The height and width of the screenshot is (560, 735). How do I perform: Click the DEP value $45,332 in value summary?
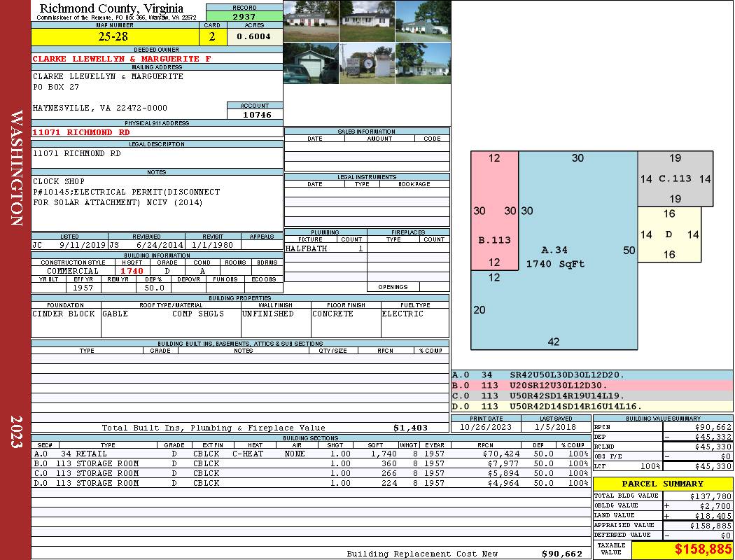coord(713,437)
